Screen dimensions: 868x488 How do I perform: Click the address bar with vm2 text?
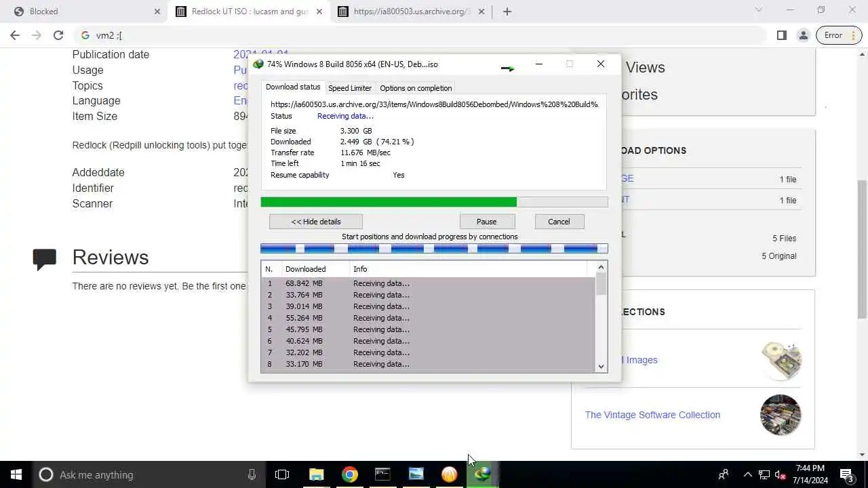pyautogui.click(x=420, y=35)
